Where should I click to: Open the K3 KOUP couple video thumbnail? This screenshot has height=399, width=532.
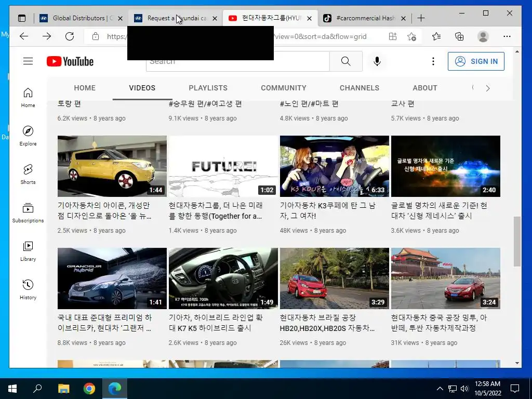334,166
